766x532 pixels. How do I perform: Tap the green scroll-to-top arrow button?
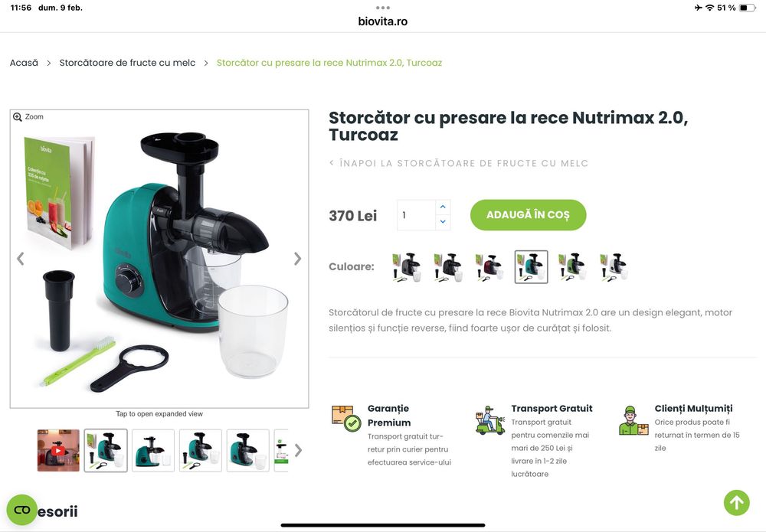pos(736,503)
